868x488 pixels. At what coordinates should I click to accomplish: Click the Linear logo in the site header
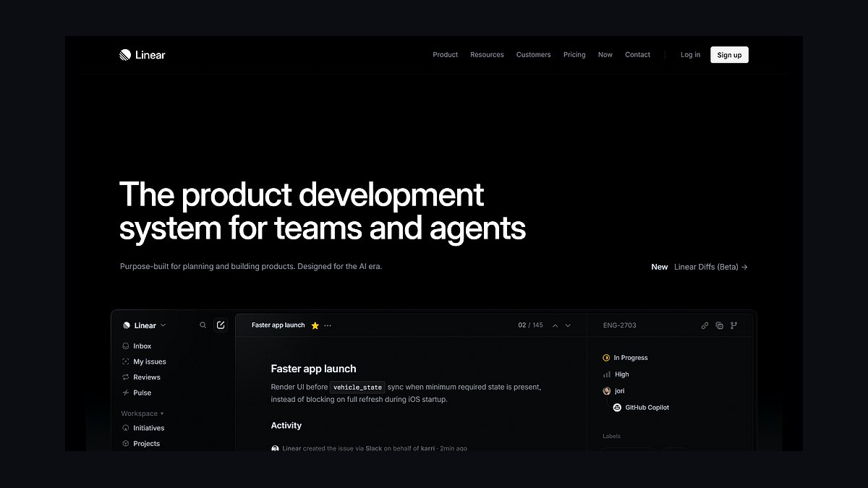(x=142, y=55)
